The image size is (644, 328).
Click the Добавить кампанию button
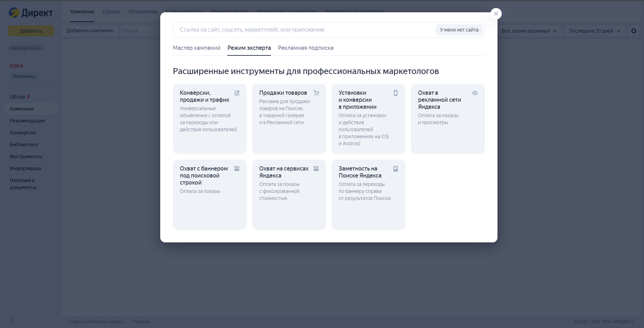(90, 31)
